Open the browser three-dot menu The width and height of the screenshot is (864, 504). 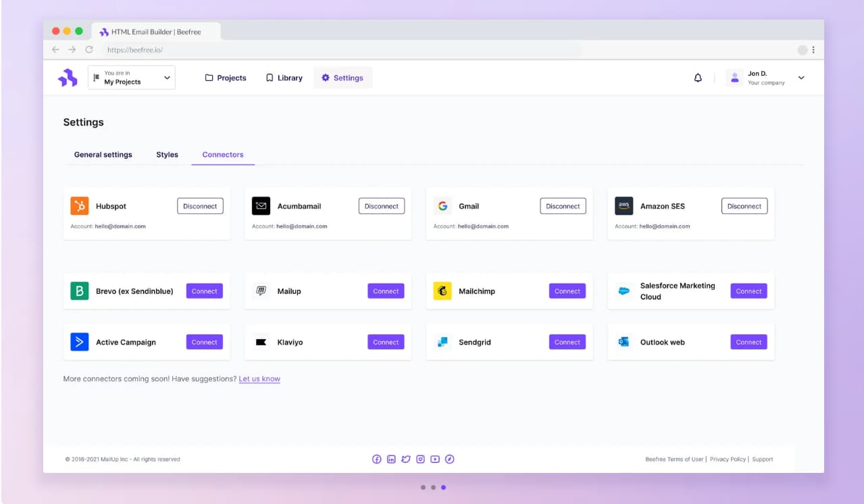[x=813, y=49]
